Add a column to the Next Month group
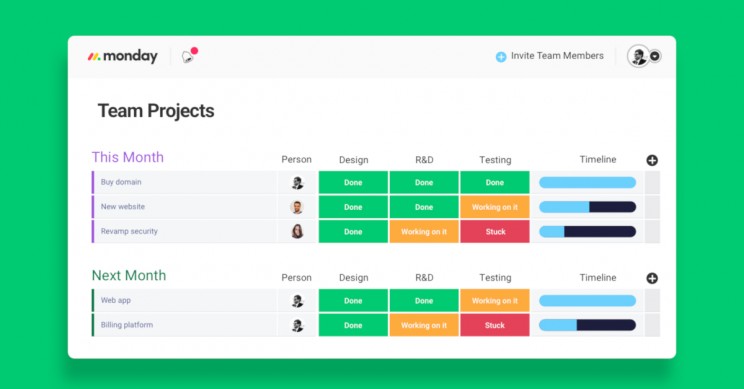The height and width of the screenshot is (389, 744). [x=652, y=278]
